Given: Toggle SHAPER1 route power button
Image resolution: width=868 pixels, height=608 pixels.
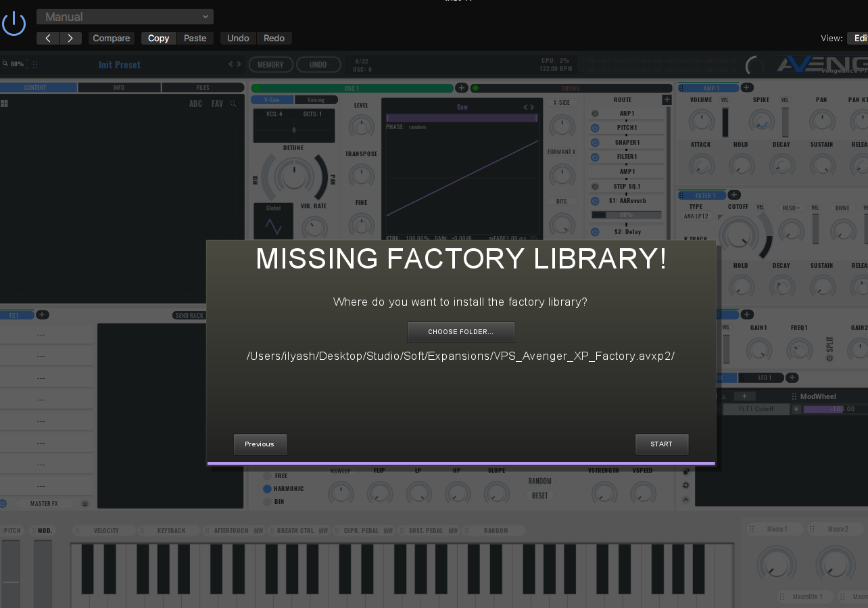Looking at the screenshot, I should coord(595,143).
